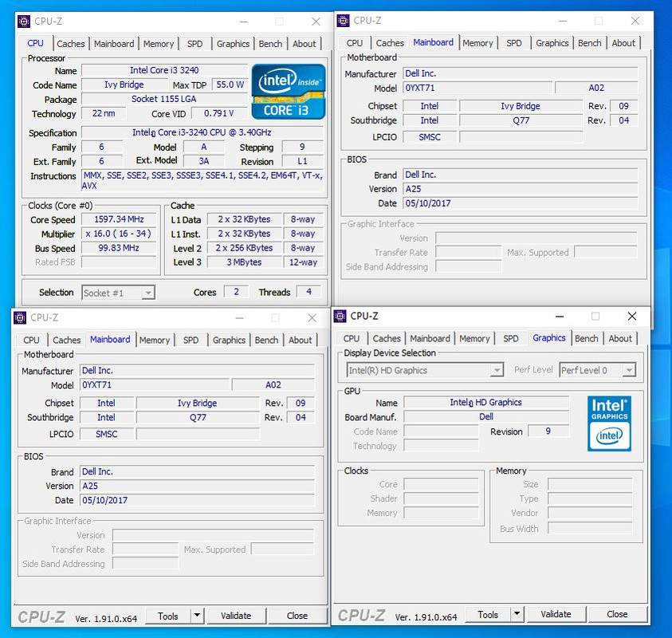Viewport: 672px width, 638px height.
Task: Select SPD tab in bottom-left window
Action: click(191, 340)
